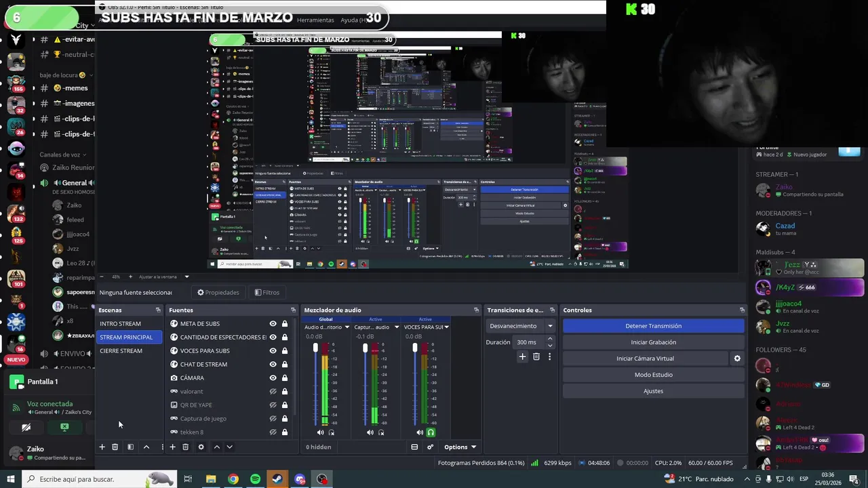Mute the Captura de audio channel
This screenshot has width=868, height=488.
coord(370,432)
